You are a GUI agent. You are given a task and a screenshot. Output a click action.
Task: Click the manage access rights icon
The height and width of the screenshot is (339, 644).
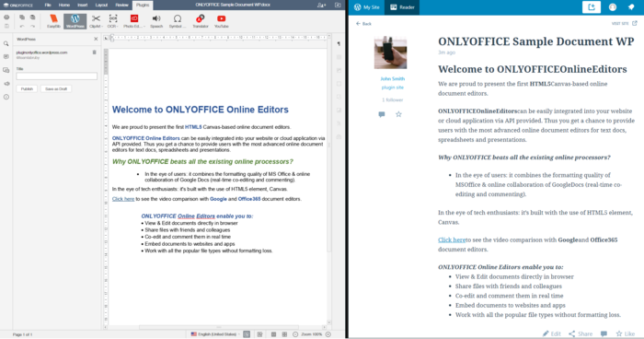(x=322, y=6)
